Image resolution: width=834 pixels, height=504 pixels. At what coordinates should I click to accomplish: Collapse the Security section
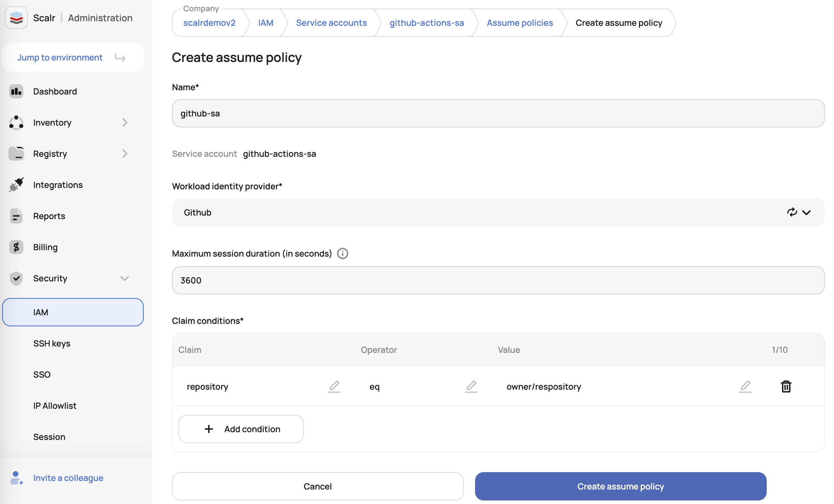(124, 278)
